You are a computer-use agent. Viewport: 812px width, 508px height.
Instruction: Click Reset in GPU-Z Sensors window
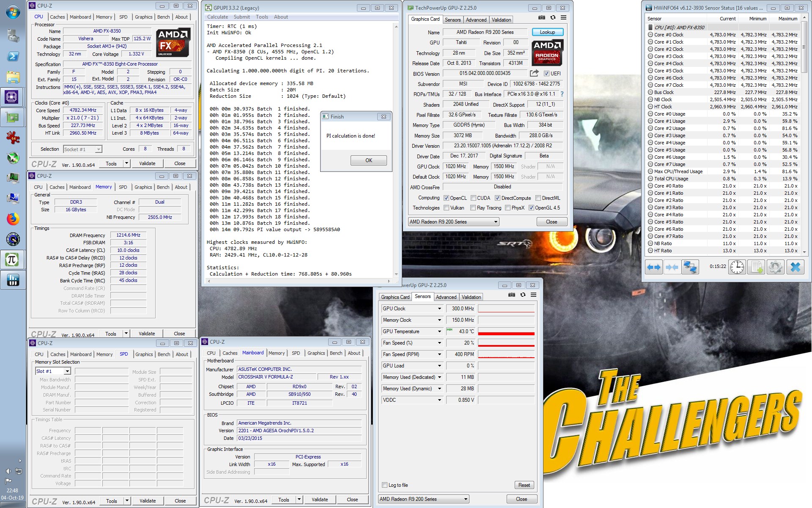(x=524, y=485)
